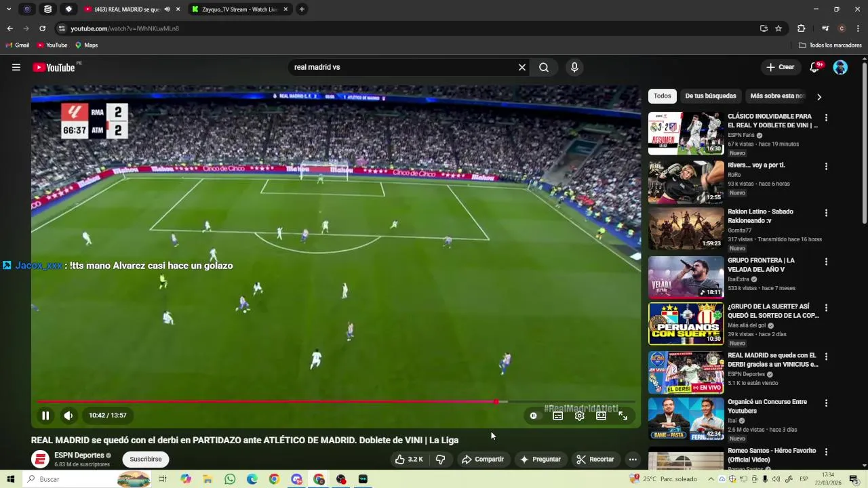Mute the video using the speaker icon
The width and height of the screenshot is (868, 488).
tap(68, 415)
